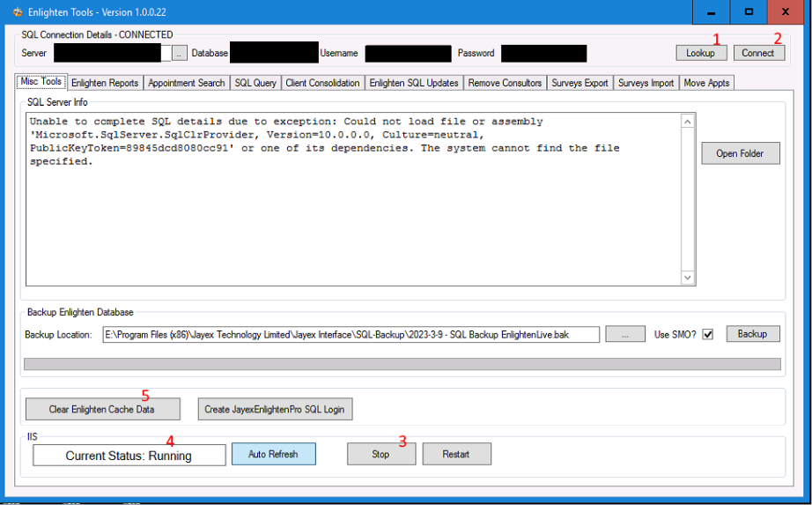Click the Enlighten Tools app icon in title bar

coord(18,12)
